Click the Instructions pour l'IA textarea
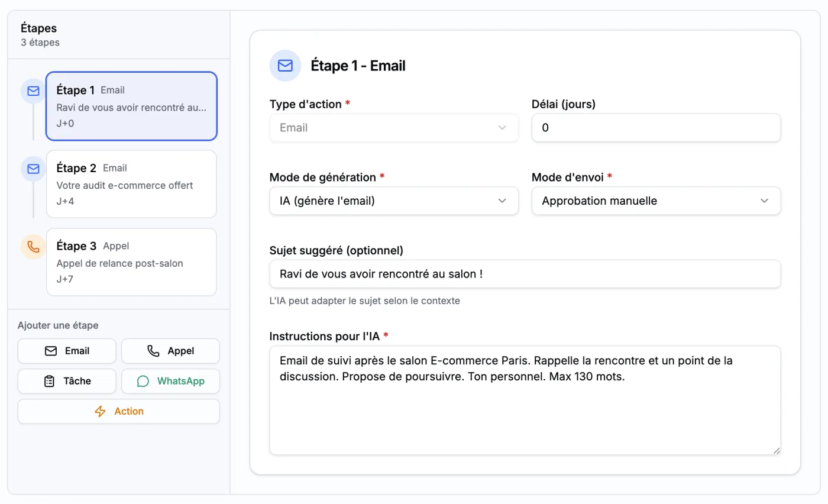The height and width of the screenshot is (504, 828). [525, 400]
